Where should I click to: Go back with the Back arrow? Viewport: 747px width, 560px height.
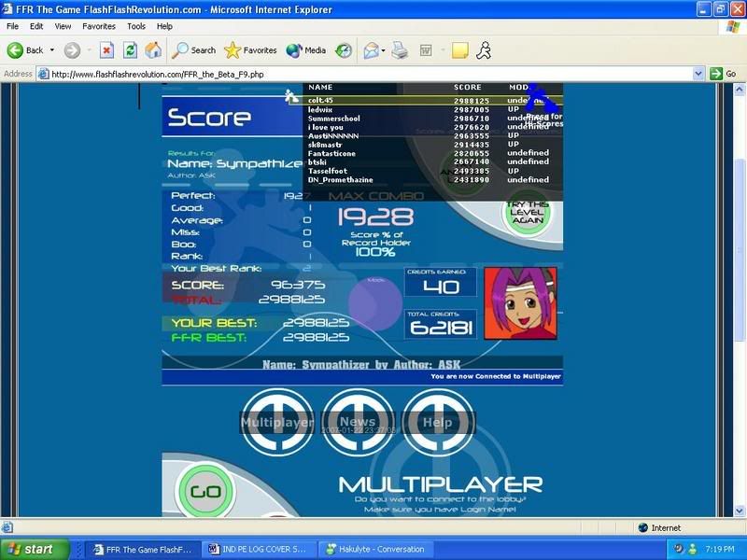(x=25, y=50)
